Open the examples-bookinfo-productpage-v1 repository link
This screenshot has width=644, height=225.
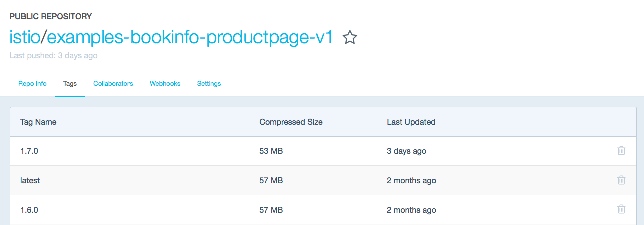(190, 37)
